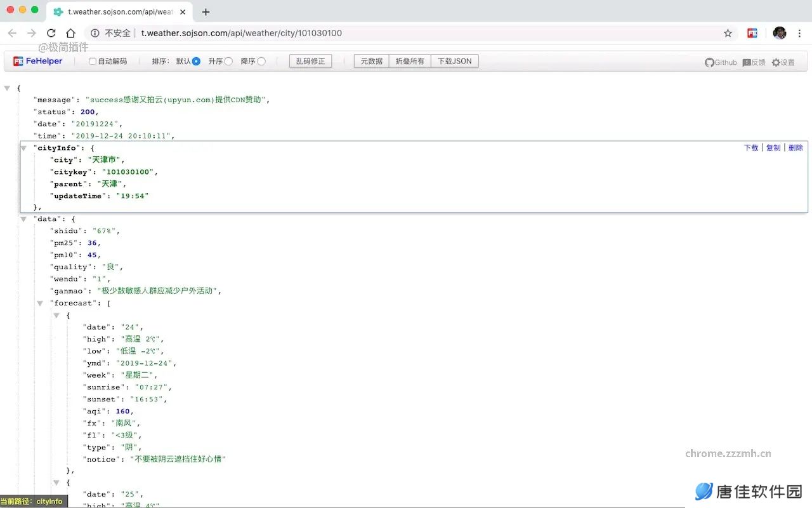Click the "message" key
Screen dimensions: 812x508
(54, 100)
